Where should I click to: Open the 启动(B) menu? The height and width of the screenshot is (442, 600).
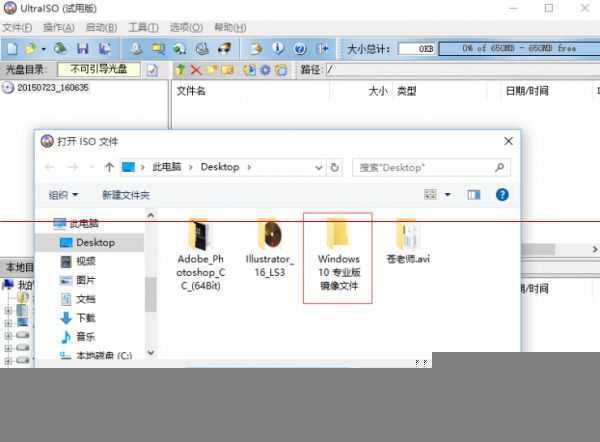101,28
